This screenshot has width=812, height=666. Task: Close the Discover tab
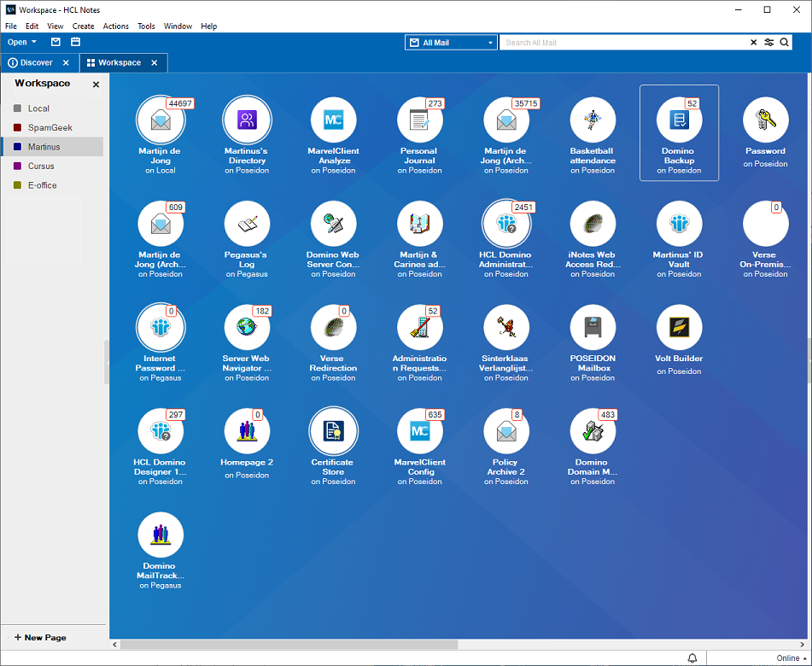[x=66, y=62]
